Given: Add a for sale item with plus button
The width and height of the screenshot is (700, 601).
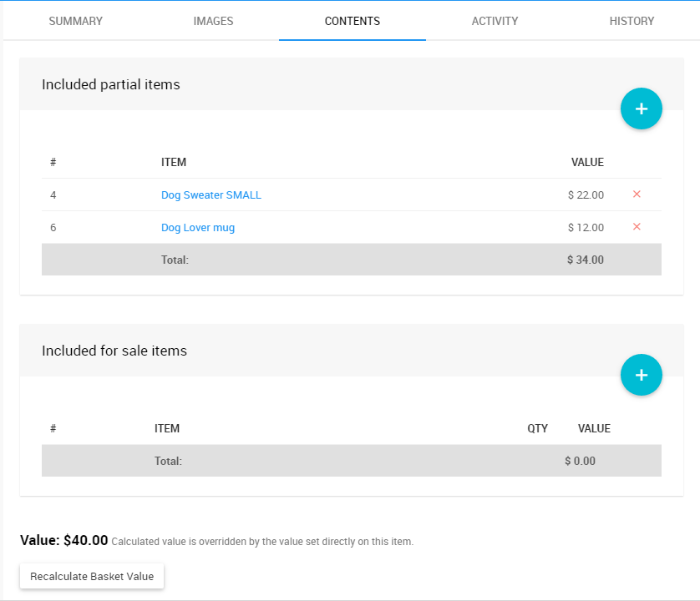Looking at the screenshot, I should (x=641, y=375).
